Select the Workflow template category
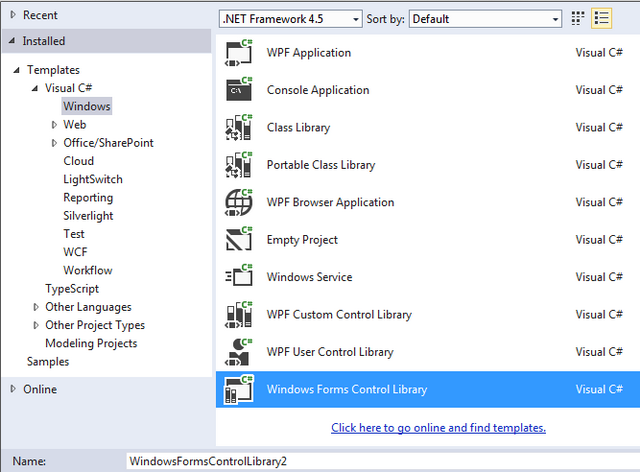This screenshot has height=472, width=640. (x=88, y=270)
